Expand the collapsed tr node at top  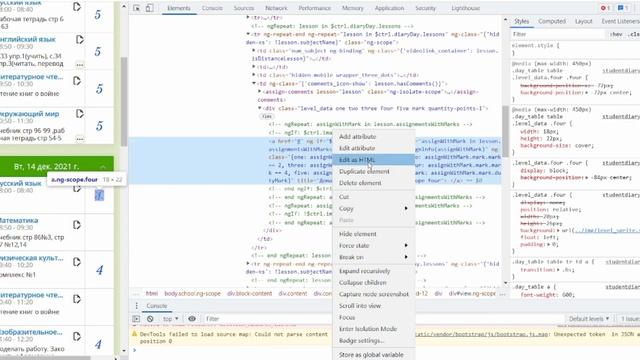(248, 18)
